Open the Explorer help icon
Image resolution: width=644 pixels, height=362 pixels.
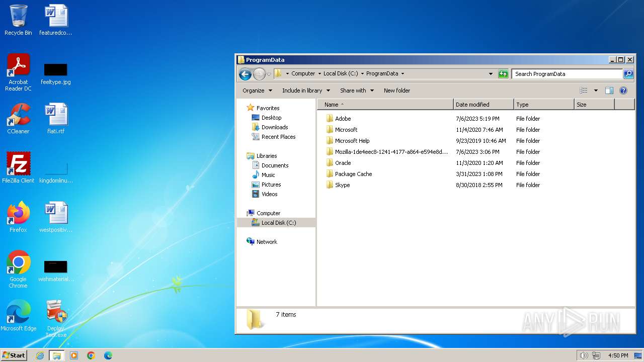pyautogui.click(x=623, y=90)
